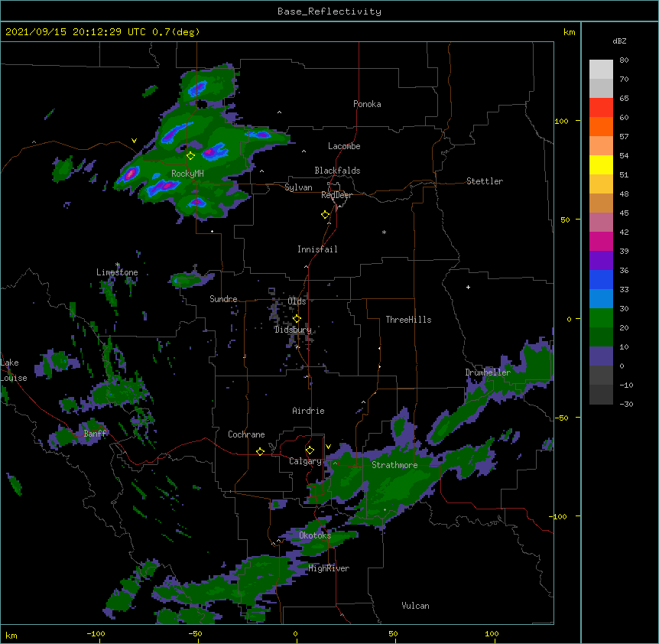Viewport: 659px width, 644px height.
Task: Click the yellow marker near RockyMH
Action: (x=190, y=156)
